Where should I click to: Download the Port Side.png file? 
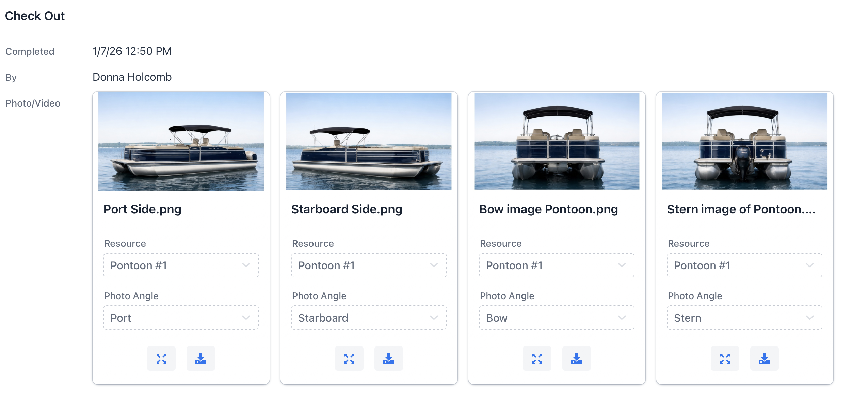tap(200, 358)
